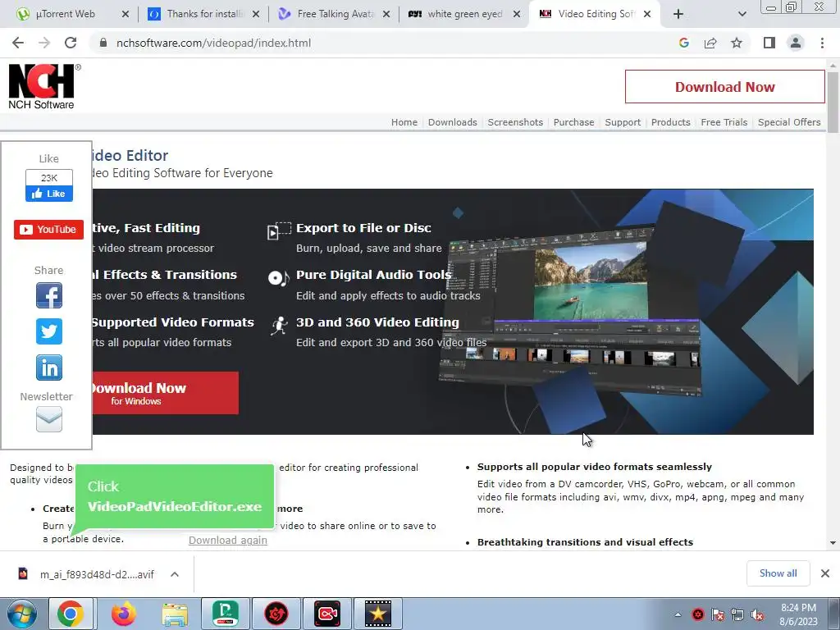The height and width of the screenshot is (630, 840).
Task: Click the share page icon
Action: coord(710,43)
